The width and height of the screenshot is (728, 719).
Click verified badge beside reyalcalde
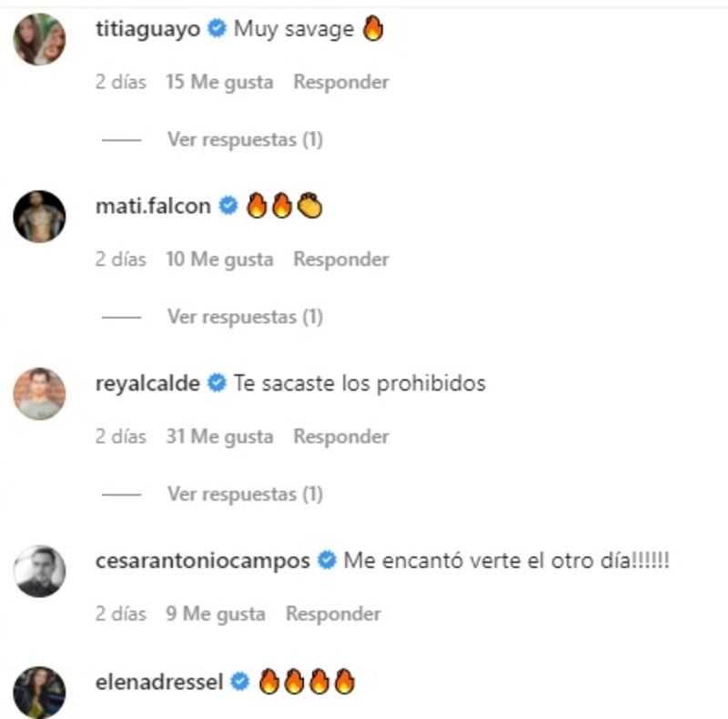(x=217, y=383)
